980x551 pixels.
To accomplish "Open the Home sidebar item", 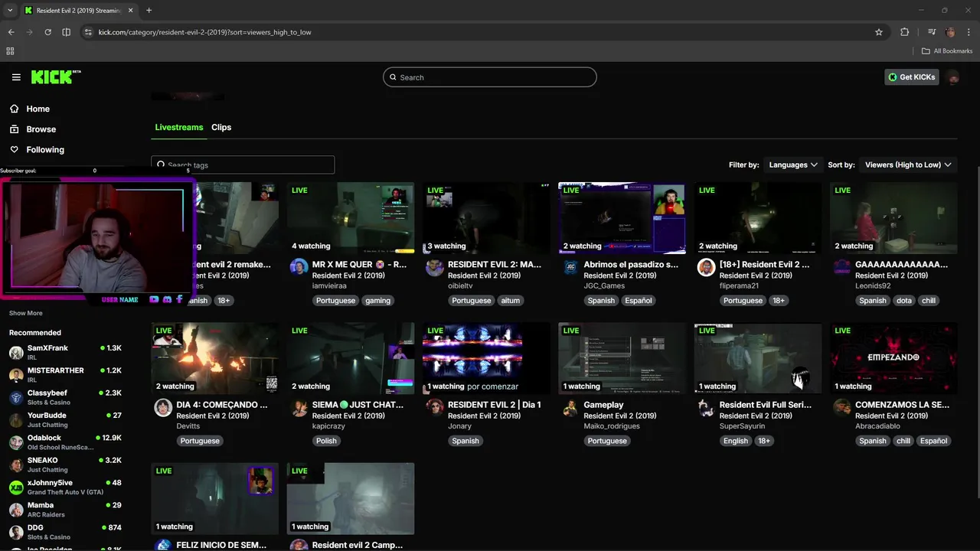I will (x=38, y=109).
